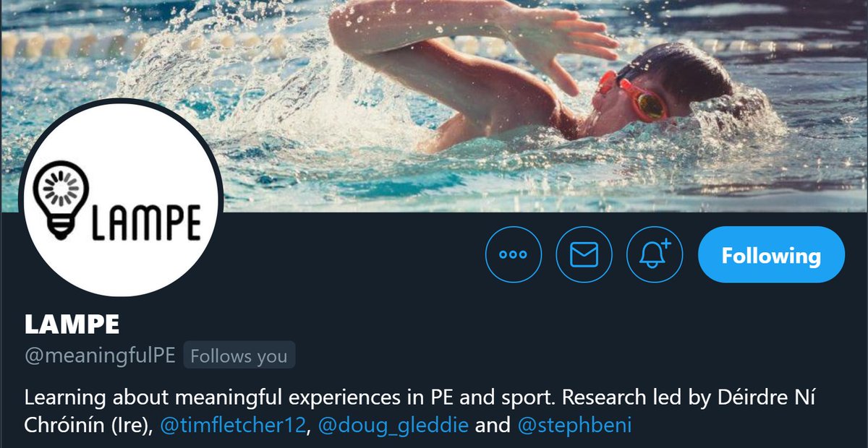
Task: Toggle the Following button
Action: click(771, 254)
